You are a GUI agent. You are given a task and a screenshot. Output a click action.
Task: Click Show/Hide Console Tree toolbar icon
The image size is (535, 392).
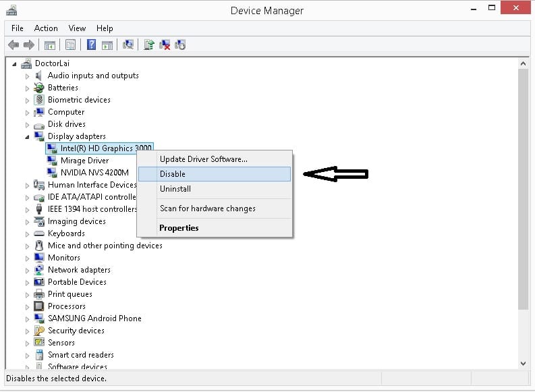click(50, 45)
